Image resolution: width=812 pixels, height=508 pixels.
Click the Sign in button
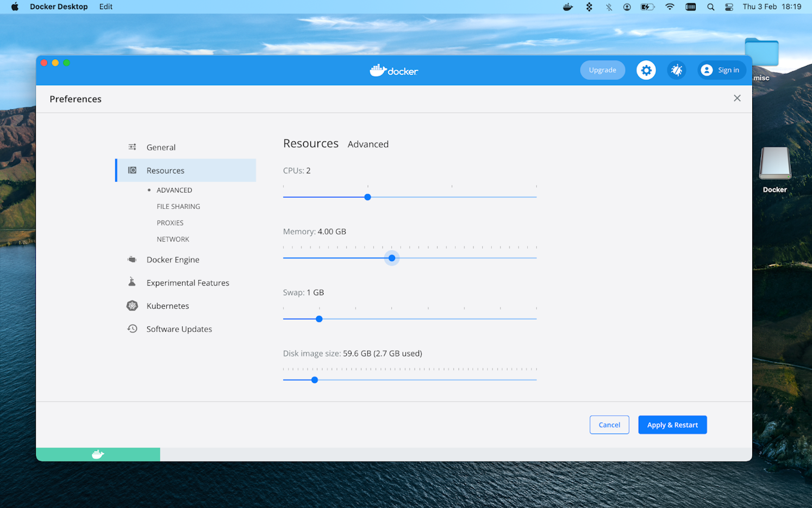[x=721, y=70]
